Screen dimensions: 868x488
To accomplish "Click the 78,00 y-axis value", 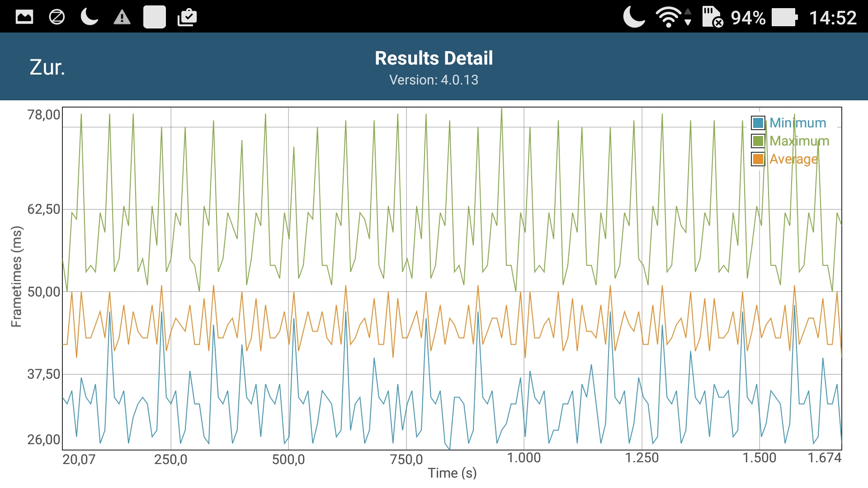I will pyautogui.click(x=44, y=115).
